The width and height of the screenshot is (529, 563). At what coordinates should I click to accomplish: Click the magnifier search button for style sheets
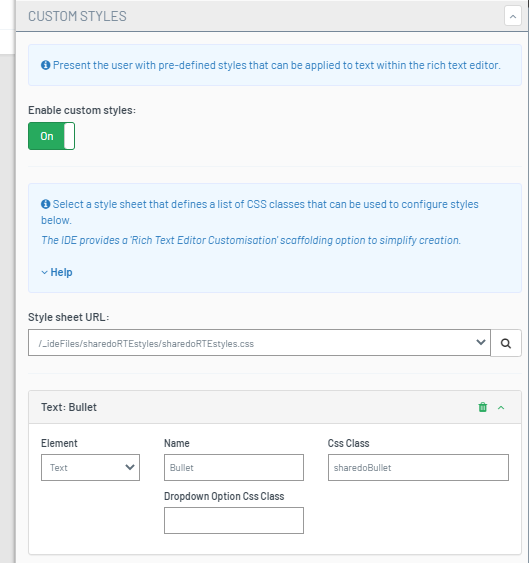[506, 343]
